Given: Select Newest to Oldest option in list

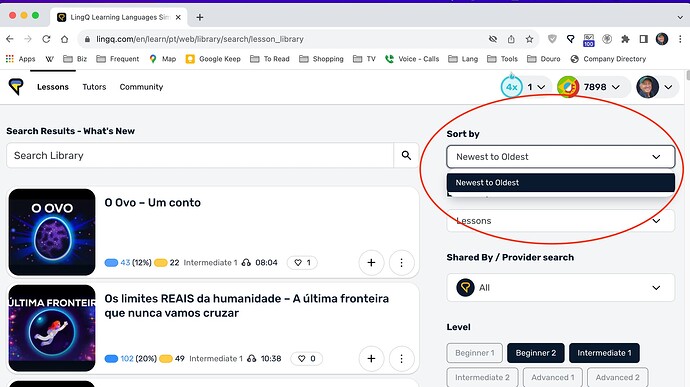Looking at the screenshot, I should click(x=561, y=183).
